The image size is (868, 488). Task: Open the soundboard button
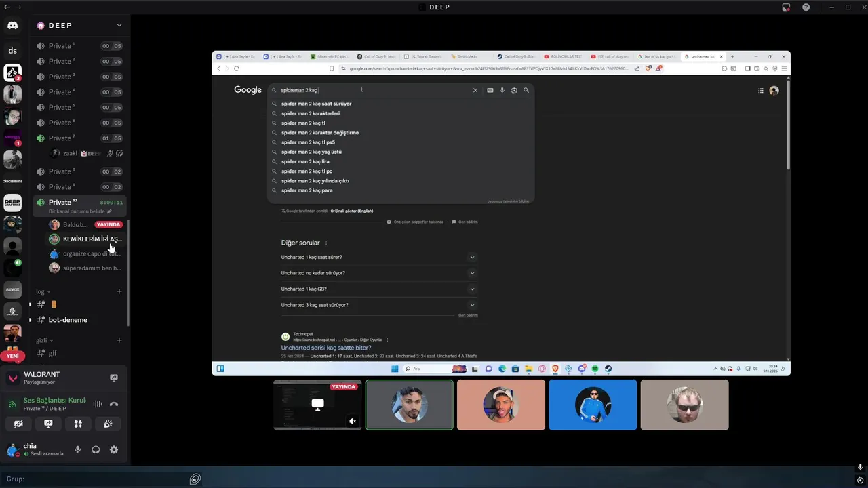coord(108,424)
